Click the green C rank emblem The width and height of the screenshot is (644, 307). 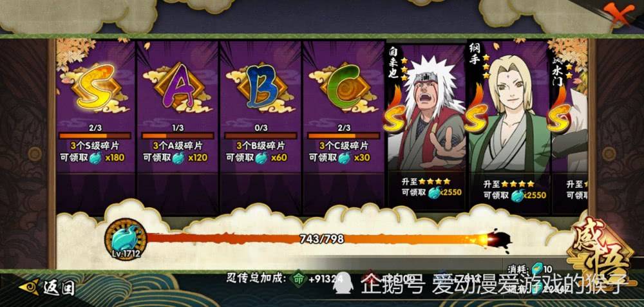click(x=344, y=86)
